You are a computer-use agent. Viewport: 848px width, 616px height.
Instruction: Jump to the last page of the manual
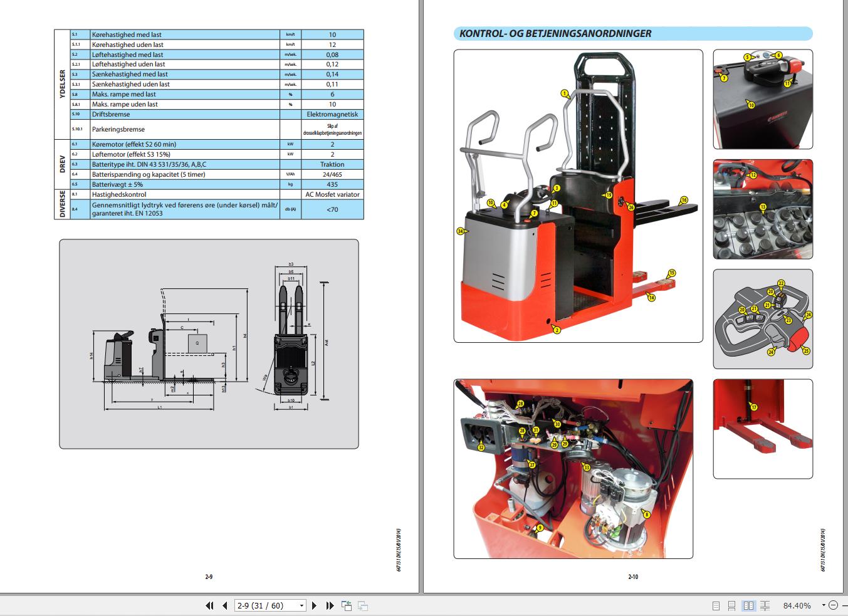(x=329, y=605)
